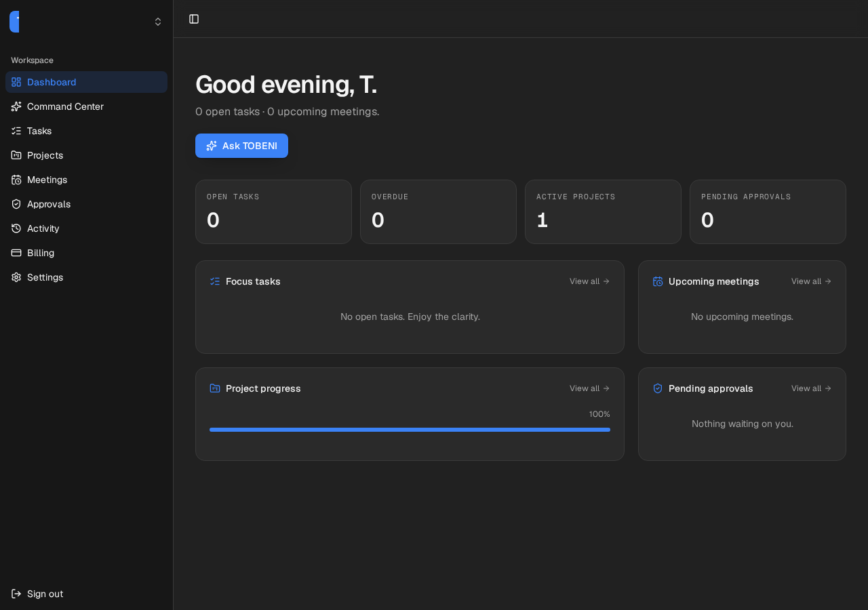Open the Activity page
The width and height of the screenshot is (868, 610).
(x=86, y=228)
